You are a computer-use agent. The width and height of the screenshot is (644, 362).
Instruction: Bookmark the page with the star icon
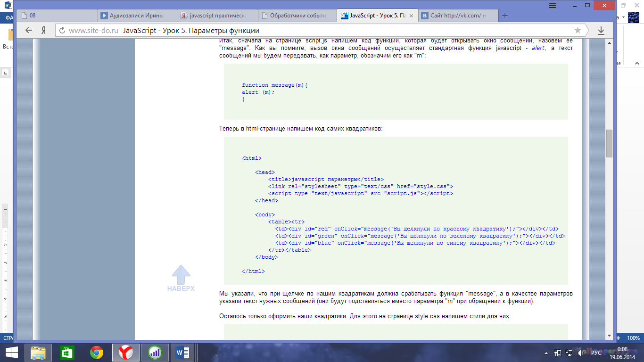tap(578, 30)
